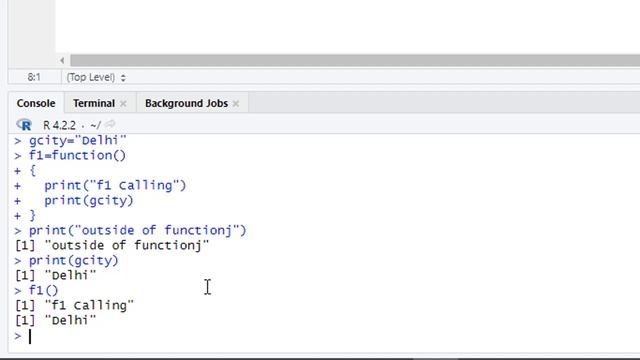Click the print("f1 Calling") line
This screenshot has width=640, height=360.
tap(115, 186)
